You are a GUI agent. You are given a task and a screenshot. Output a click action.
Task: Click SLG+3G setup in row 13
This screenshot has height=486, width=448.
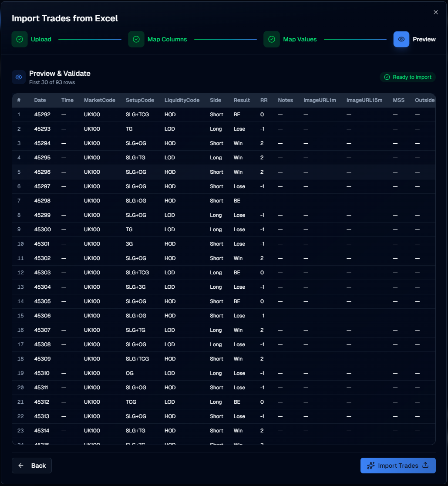(136, 287)
